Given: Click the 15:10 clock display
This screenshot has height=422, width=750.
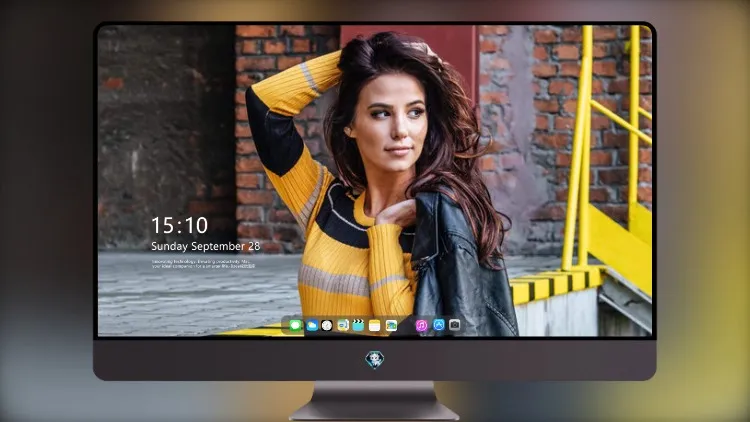Looking at the screenshot, I should 179,225.
